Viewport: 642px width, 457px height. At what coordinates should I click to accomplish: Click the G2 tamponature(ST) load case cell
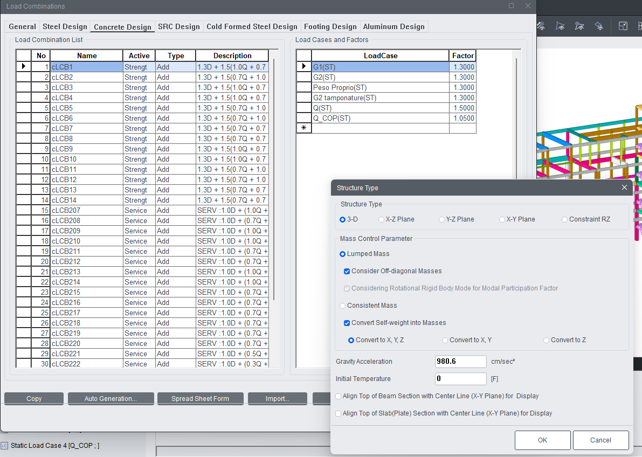[x=380, y=98]
